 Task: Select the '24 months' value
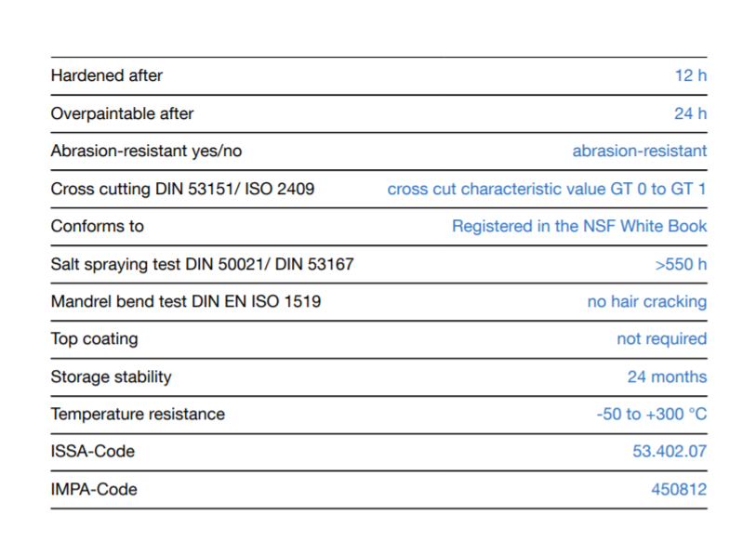coord(667,376)
